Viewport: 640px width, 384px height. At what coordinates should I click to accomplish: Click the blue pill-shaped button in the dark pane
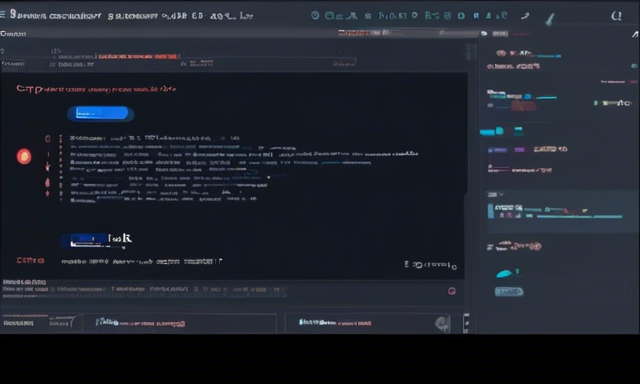coord(100,113)
